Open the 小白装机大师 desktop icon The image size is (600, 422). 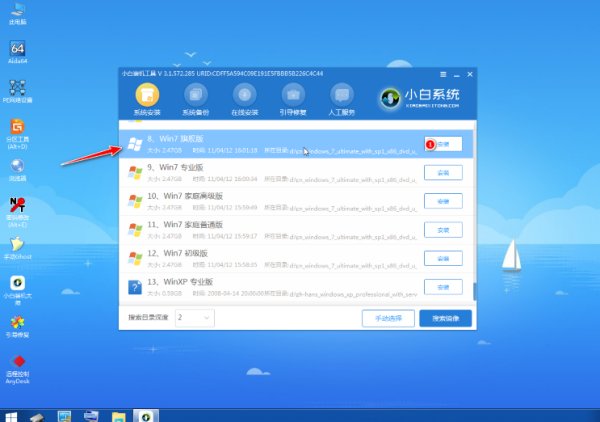pyautogui.click(x=18, y=290)
